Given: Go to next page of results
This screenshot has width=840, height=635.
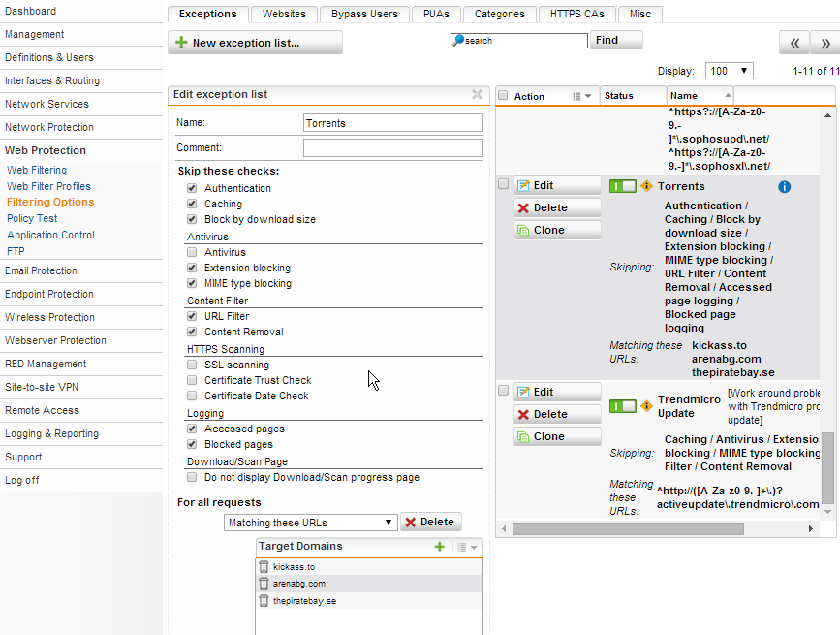Looking at the screenshot, I should 825,43.
